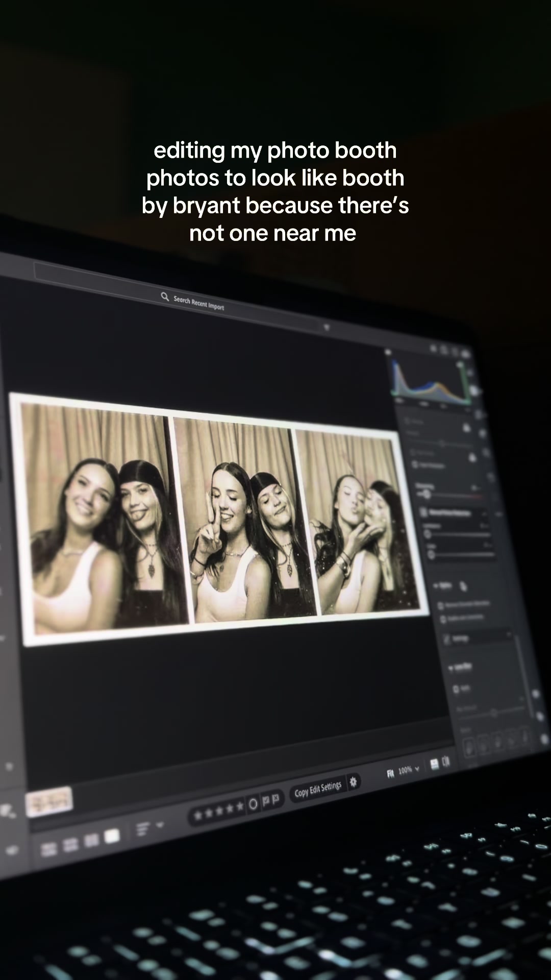Open gear options beside Copy Edit Settings
Screen dimensions: 551x980
pyautogui.click(x=353, y=782)
